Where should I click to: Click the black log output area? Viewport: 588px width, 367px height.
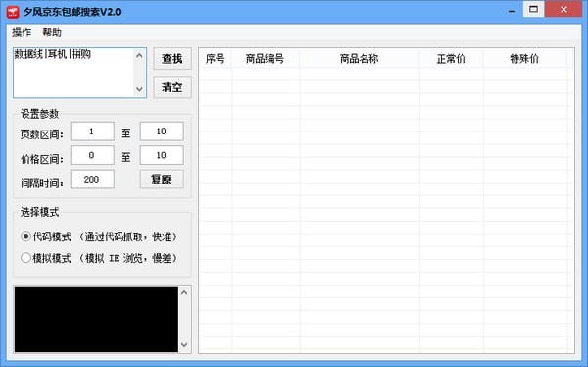(96, 319)
